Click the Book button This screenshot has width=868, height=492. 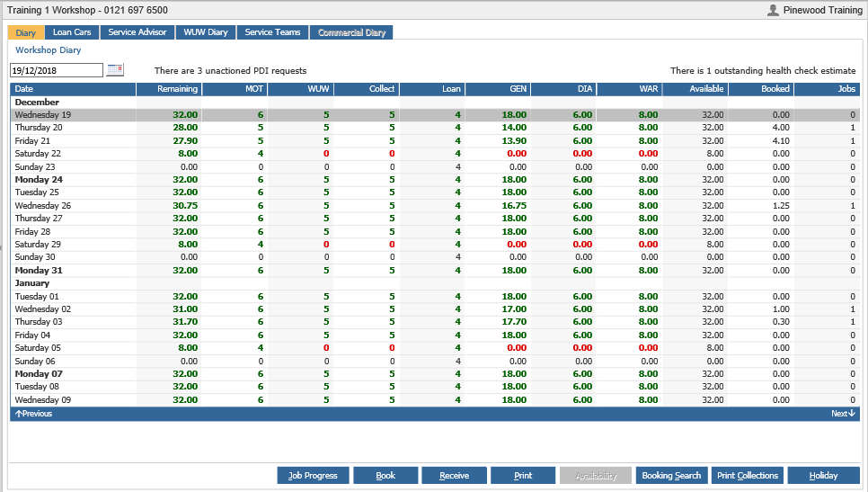coord(385,475)
